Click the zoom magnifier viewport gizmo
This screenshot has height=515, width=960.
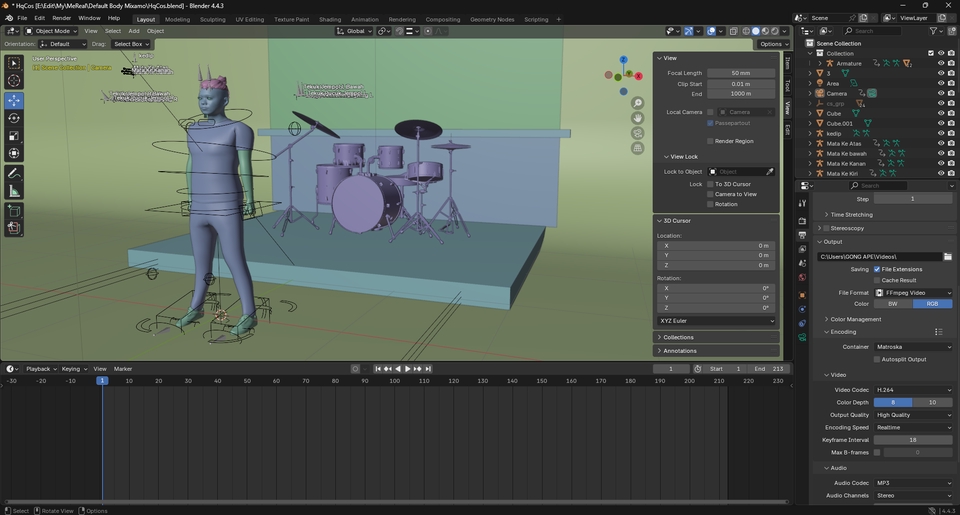click(x=637, y=103)
